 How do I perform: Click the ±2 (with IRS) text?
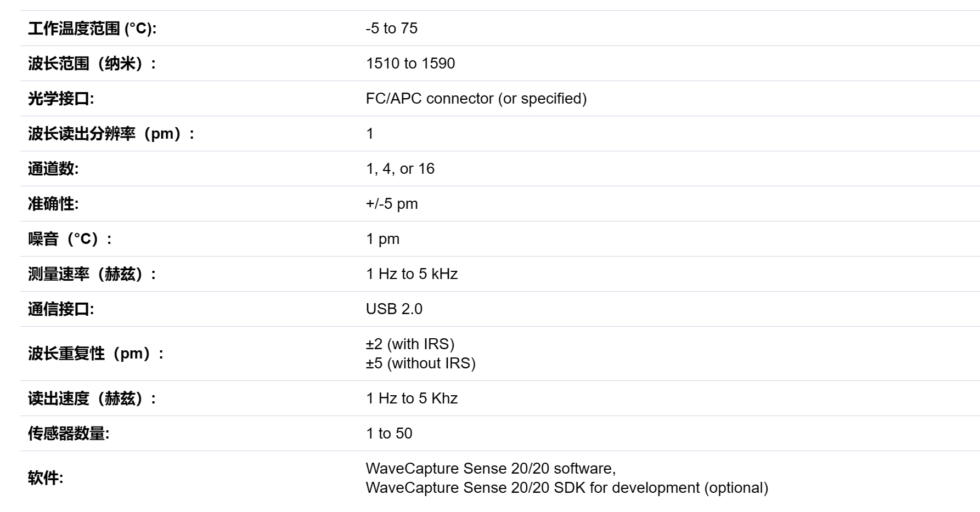(410, 344)
